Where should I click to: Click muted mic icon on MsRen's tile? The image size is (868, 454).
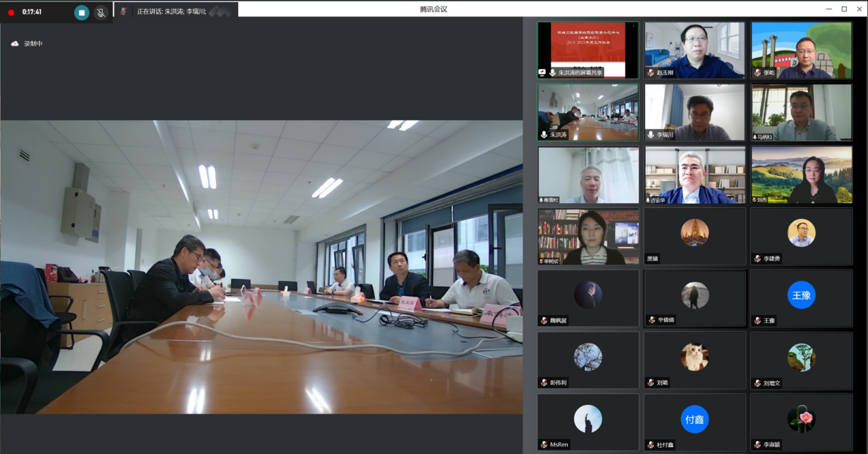tap(544, 444)
